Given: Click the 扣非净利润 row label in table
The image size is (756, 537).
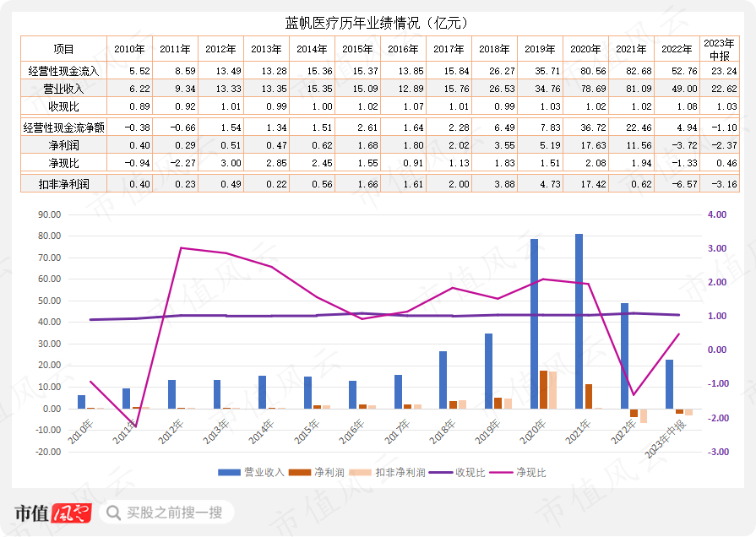Looking at the screenshot, I should pyautogui.click(x=63, y=184).
